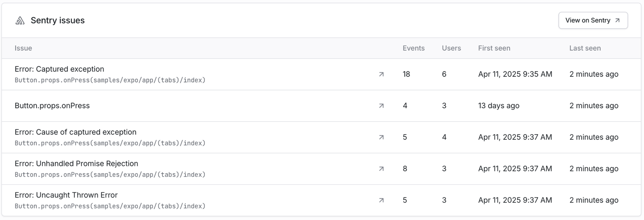Click the First seen column header
This screenshot has height=220, width=644.
tap(494, 48)
